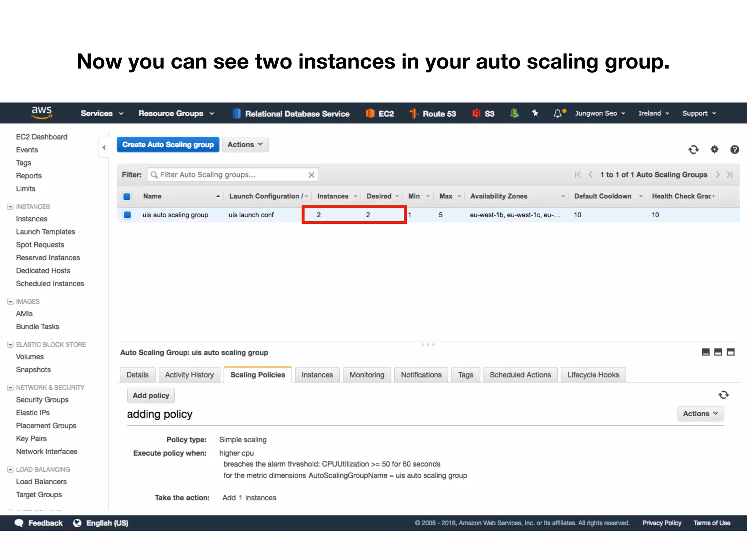Switch to the Activity History tab
Viewport: 747px width, 560px height.
[189, 375]
